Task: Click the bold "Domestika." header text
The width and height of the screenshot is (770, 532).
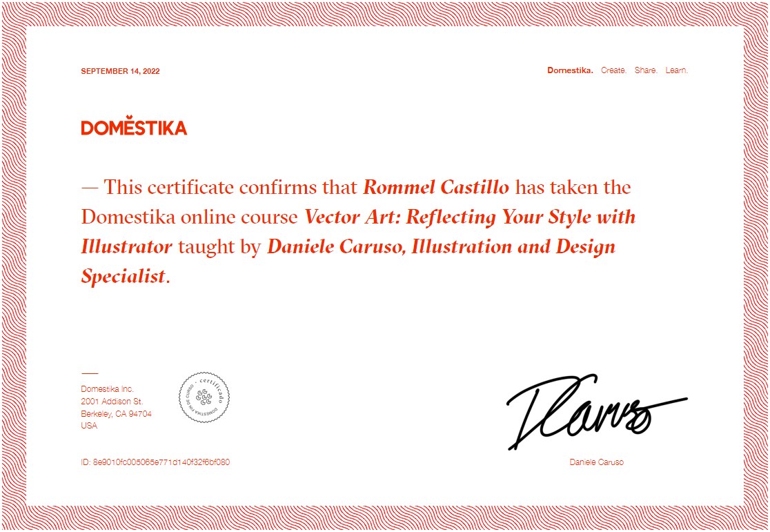Action: 570,70
